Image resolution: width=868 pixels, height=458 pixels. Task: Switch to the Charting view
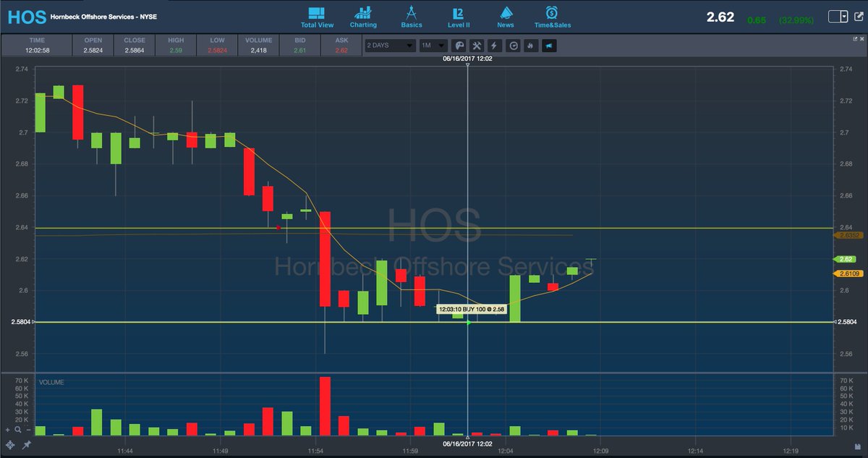pos(363,16)
